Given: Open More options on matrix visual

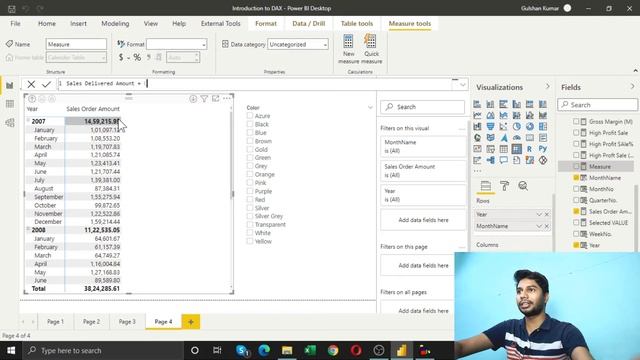Looking at the screenshot, I should pyautogui.click(x=227, y=99).
